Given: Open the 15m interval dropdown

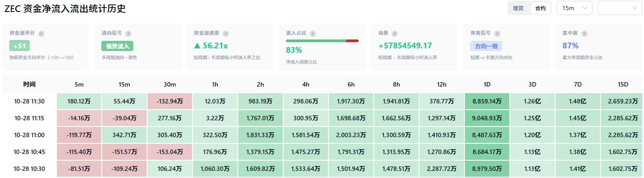Looking at the screenshot, I should coord(574,8).
